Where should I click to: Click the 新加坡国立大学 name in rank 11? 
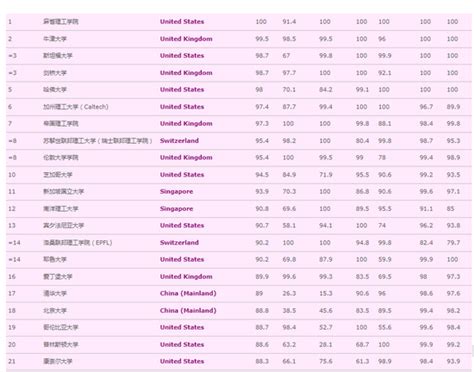coord(63,192)
